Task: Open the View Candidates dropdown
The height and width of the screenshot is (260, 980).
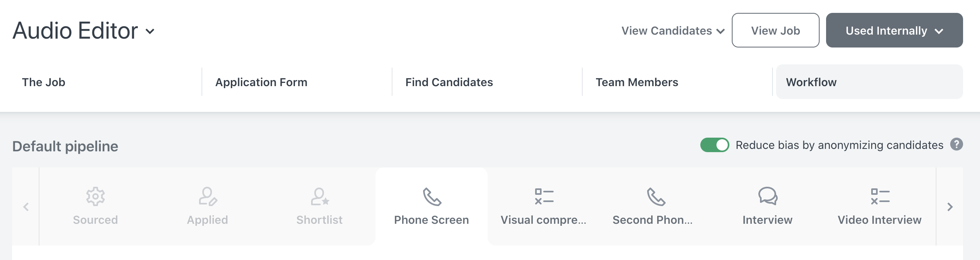Action: click(x=673, y=31)
